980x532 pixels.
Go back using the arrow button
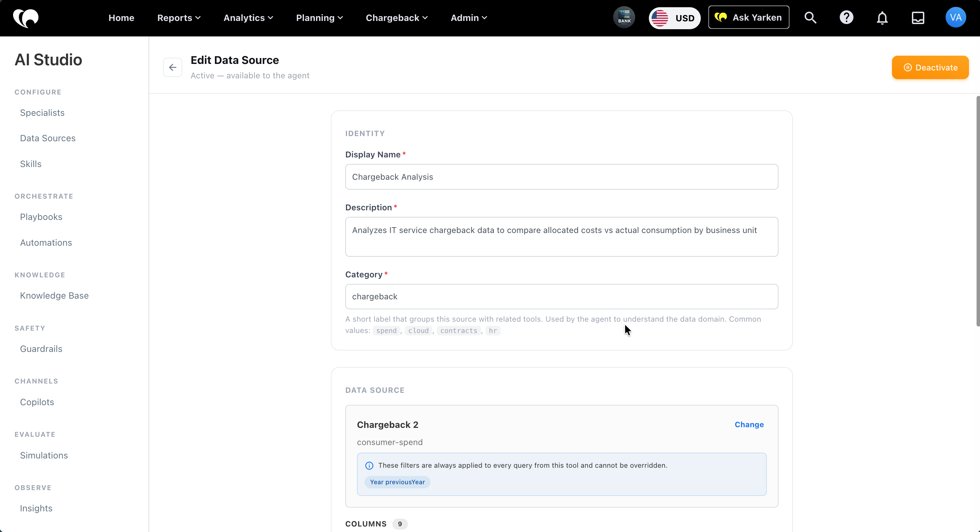(172, 67)
